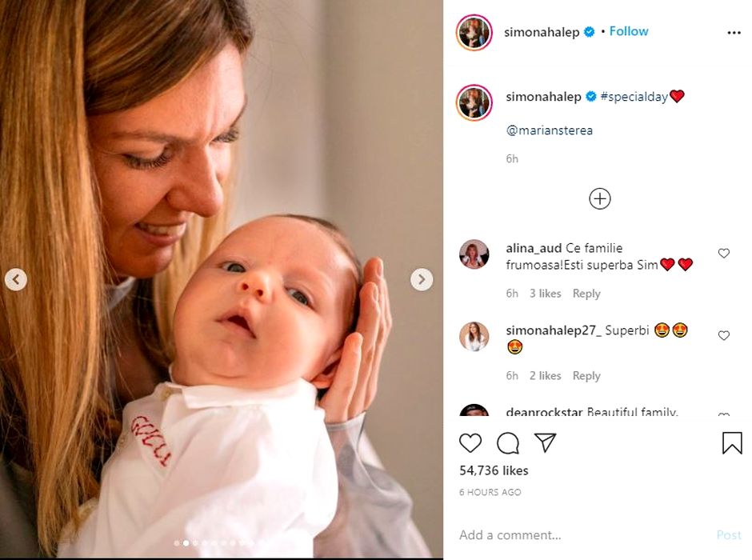752x560 pixels.
Task: Reply to alina_aud's comment
Action: click(x=586, y=294)
